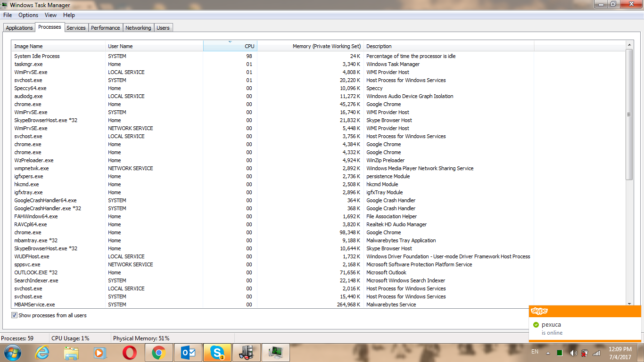Select the audiodg.exe process

pos(318,96)
